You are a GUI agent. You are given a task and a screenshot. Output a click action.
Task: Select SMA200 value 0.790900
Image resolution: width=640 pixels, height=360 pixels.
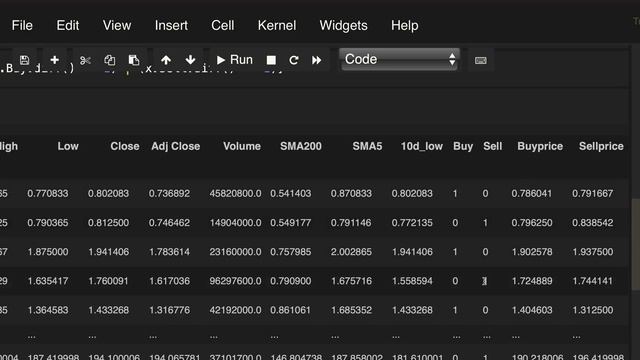pos(291,281)
